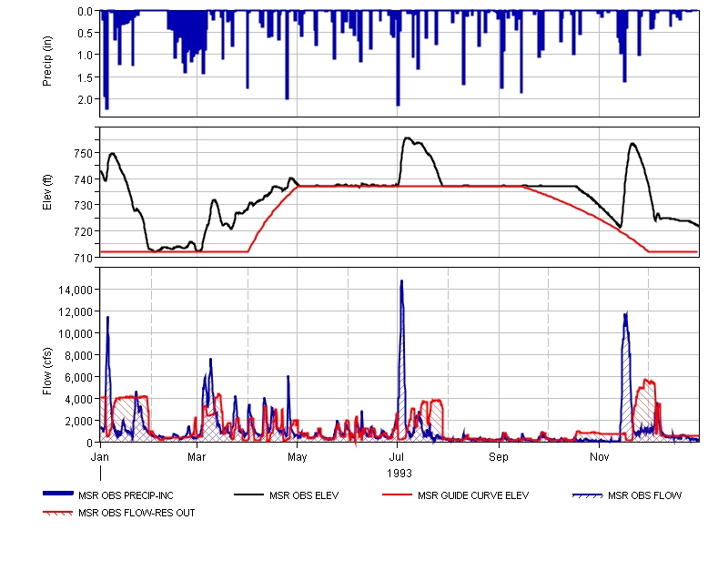Click the Precip (in) axis title
This screenshot has width=728, height=571.
click(47, 61)
